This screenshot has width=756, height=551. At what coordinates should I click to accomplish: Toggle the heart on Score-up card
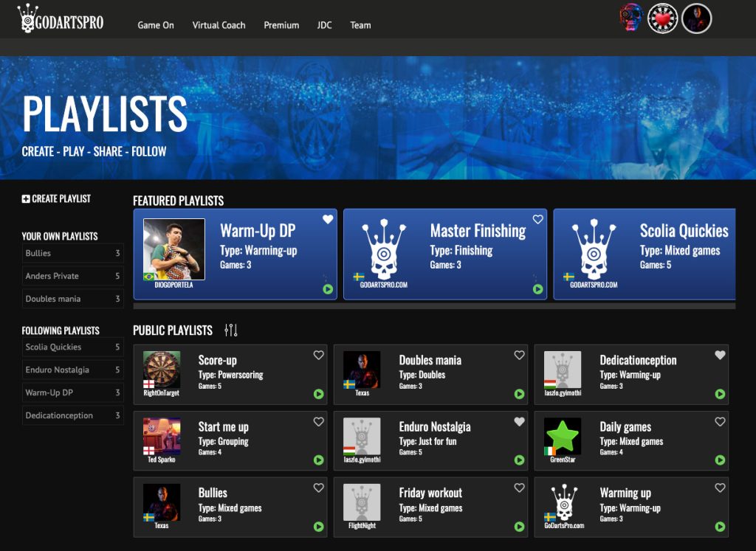click(x=319, y=355)
